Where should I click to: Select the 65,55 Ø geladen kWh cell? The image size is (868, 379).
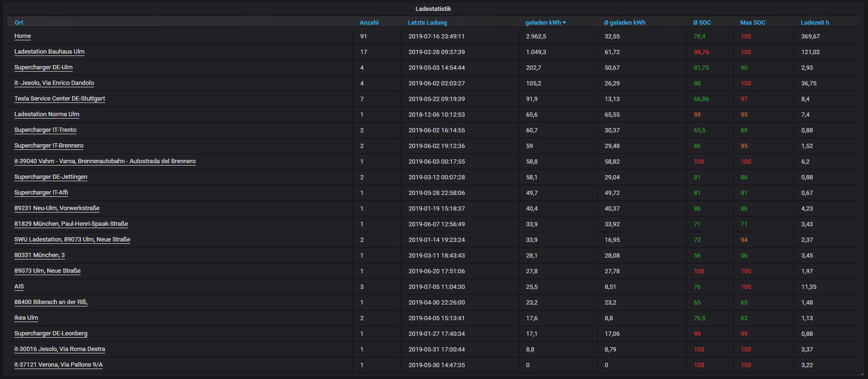click(612, 114)
